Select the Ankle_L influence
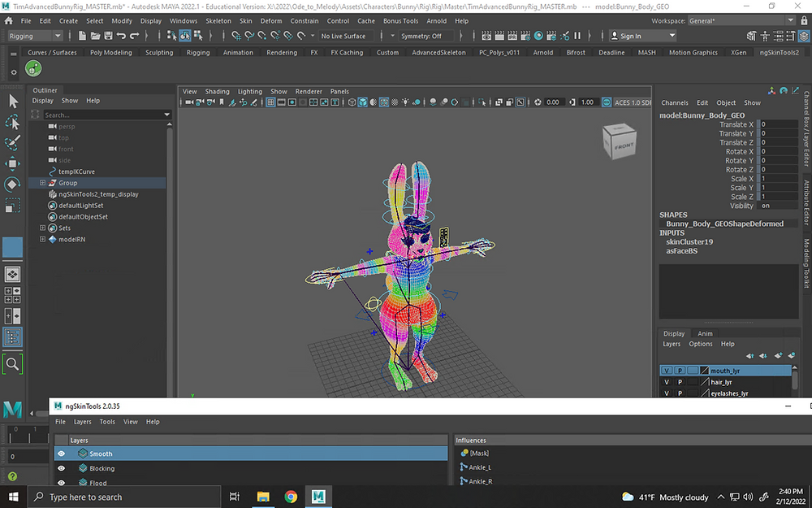The height and width of the screenshot is (508, 812). (x=480, y=467)
